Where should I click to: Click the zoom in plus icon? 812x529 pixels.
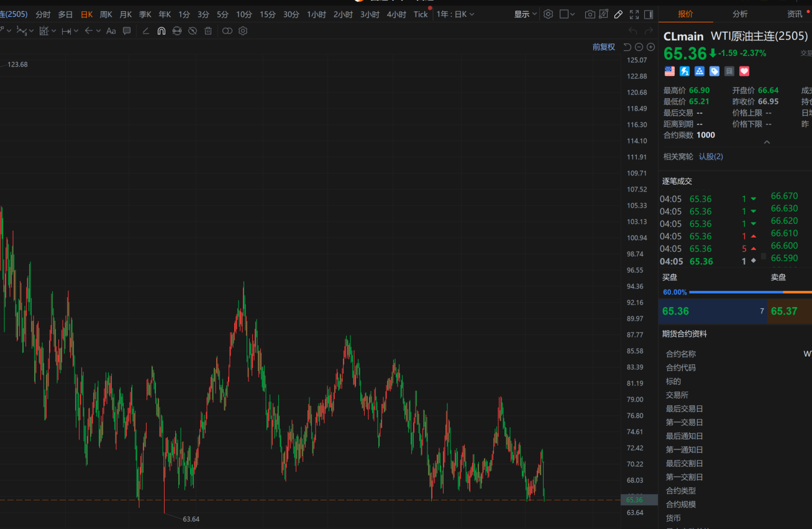point(651,47)
